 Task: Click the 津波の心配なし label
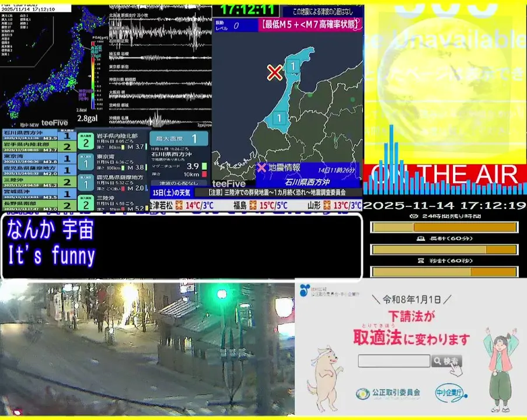point(179,183)
